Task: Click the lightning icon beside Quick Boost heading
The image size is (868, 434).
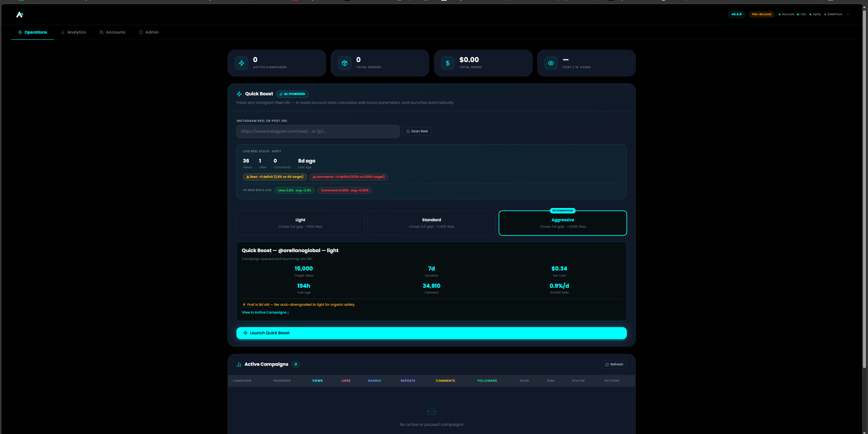Action: (x=239, y=94)
